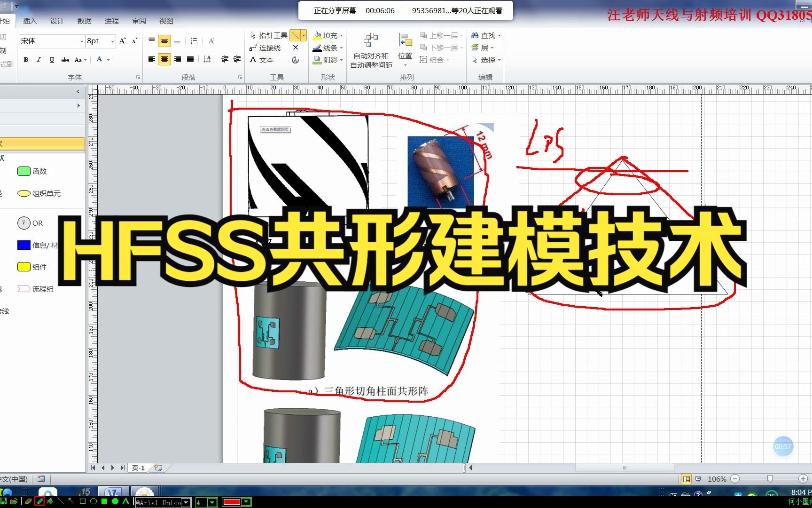Justify paragraph text
This screenshot has height=508, width=812.
(190, 59)
